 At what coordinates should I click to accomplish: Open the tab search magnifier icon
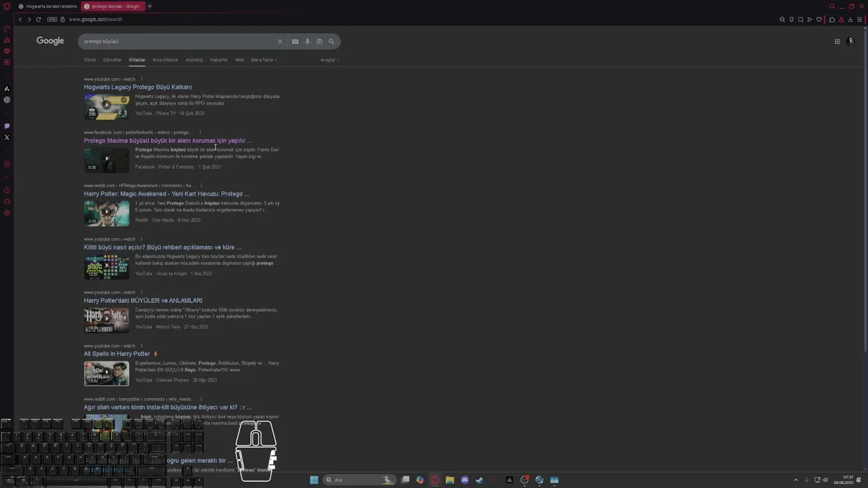coord(832,6)
